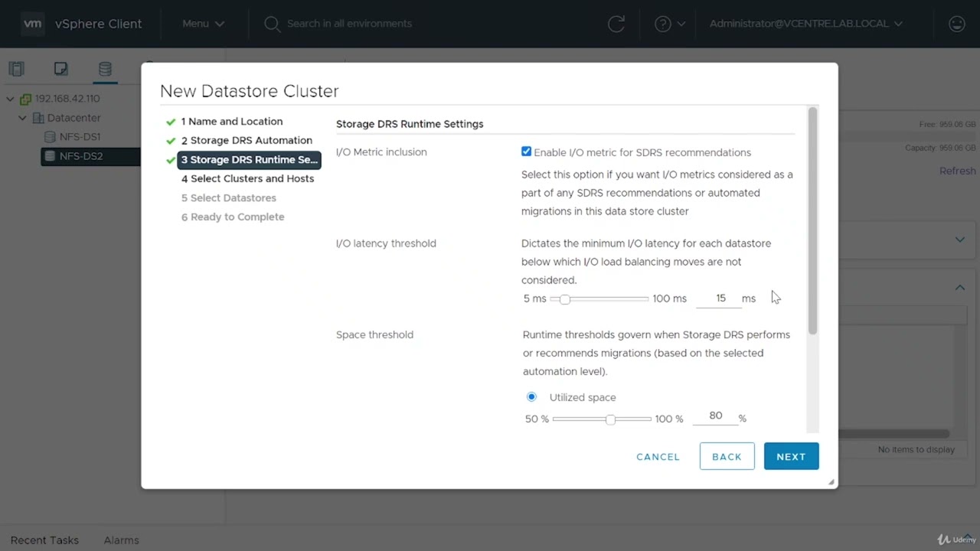The height and width of the screenshot is (551, 980).
Task: Click the I/O latency 15 ms input field
Action: [719, 298]
